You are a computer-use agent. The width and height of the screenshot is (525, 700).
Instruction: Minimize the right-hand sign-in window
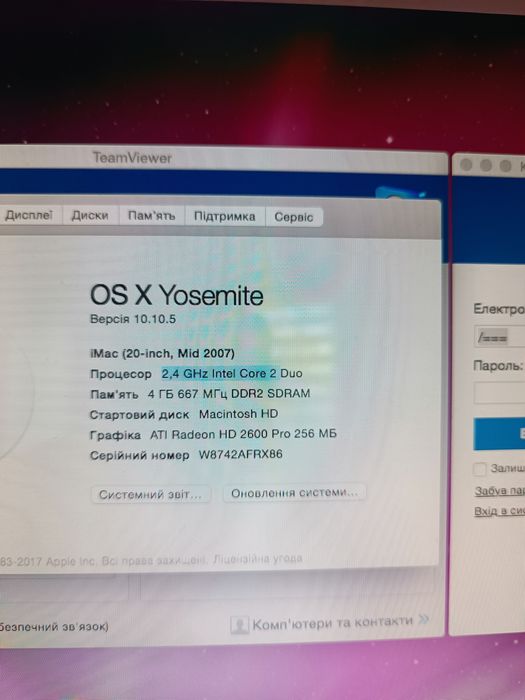coord(486,165)
